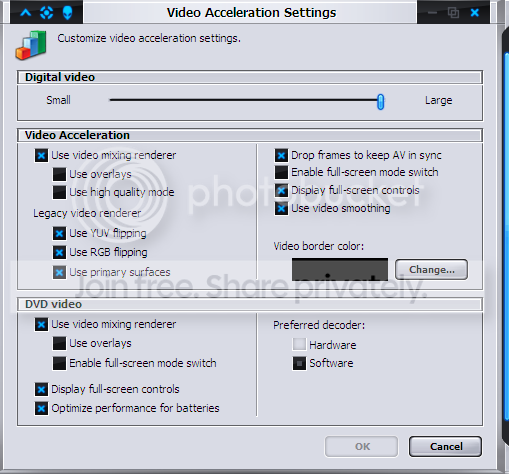Enable Use overlays under DVD video
Viewport: 509px width, 474px height.
click(59, 344)
